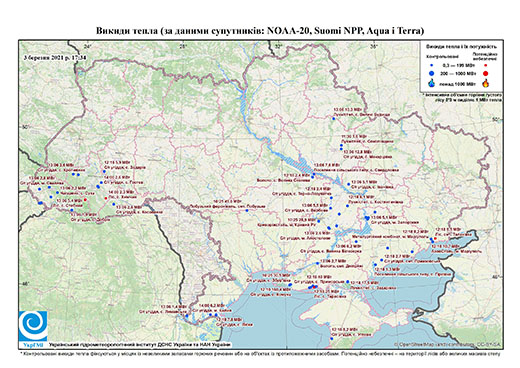Viewport: 520px width, 368px height.
Task: Click the small blue dot legend marker
Action: tap(432, 65)
